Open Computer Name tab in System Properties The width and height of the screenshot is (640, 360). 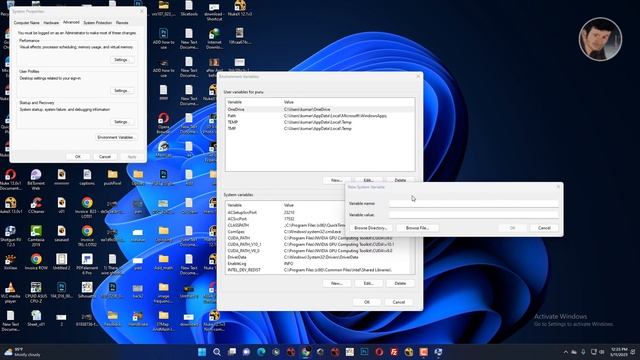(x=27, y=23)
